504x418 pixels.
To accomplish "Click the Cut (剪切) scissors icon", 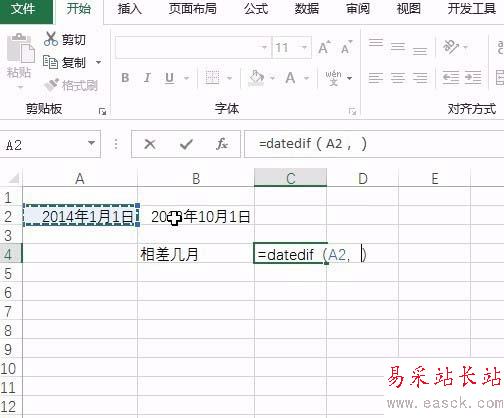I will pos(51,39).
